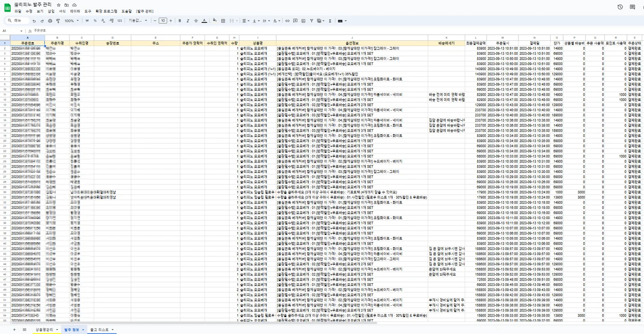
Task: Expand vertical align options
Action: point(255,21)
